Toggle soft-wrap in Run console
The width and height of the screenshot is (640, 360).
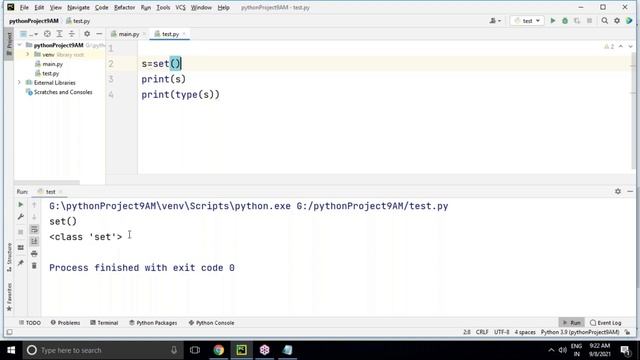(34, 229)
